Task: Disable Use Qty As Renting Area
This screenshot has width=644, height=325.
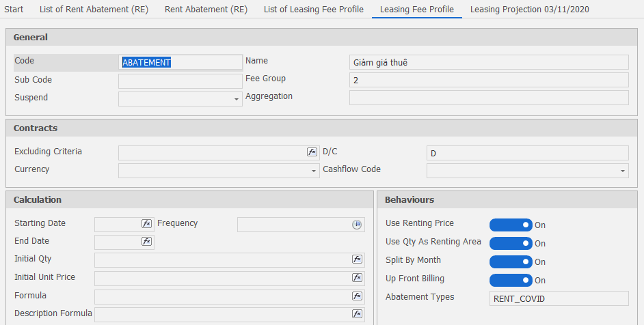Action: coord(511,243)
